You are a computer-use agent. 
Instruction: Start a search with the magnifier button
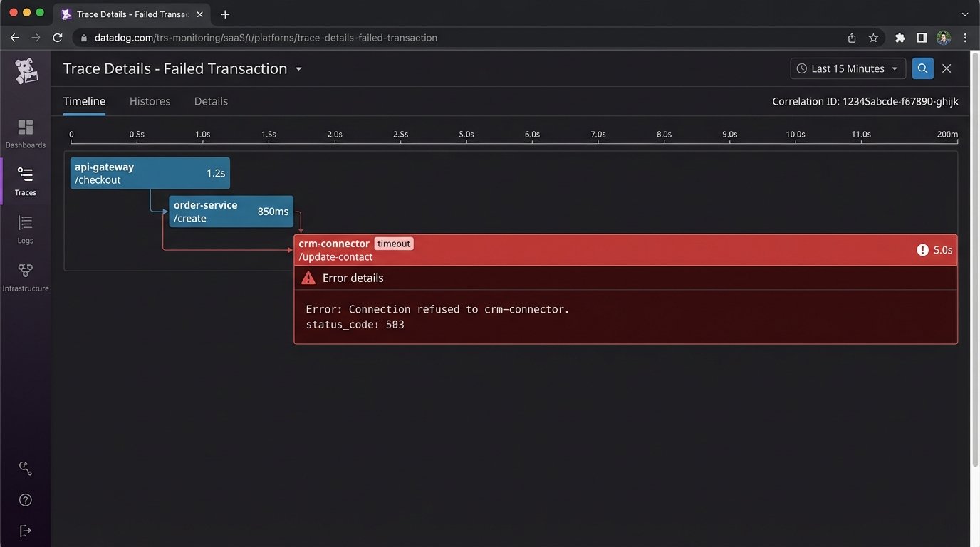922,68
